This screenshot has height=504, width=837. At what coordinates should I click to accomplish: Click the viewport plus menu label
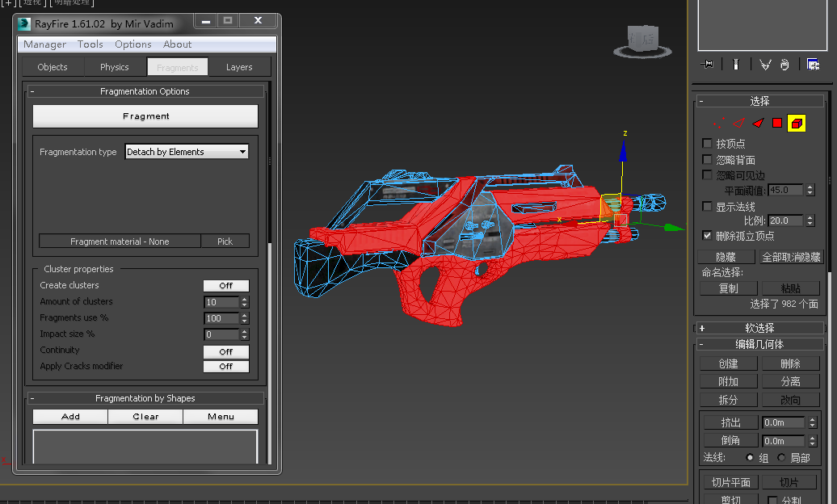pyautogui.click(x=8, y=2)
